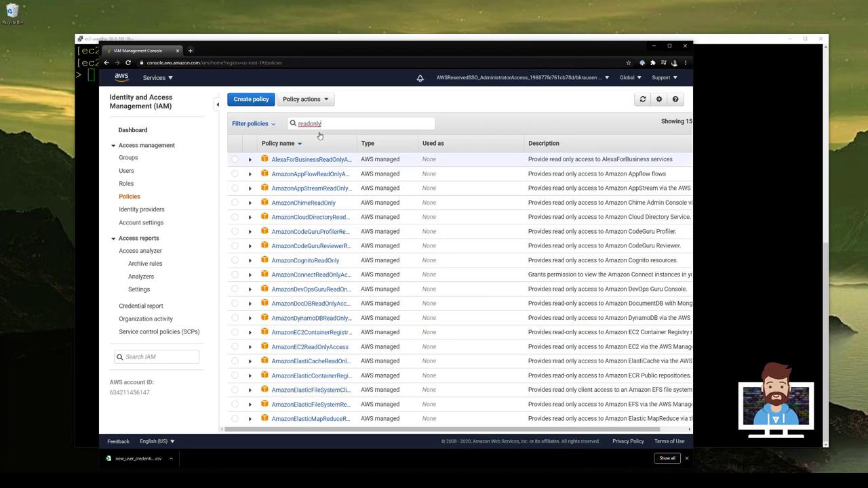Open the settings gear icon

pyautogui.click(x=659, y=99)
